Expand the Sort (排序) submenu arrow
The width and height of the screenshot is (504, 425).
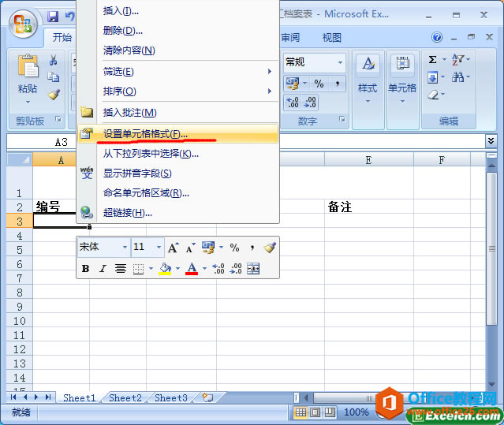click(270, 91)
